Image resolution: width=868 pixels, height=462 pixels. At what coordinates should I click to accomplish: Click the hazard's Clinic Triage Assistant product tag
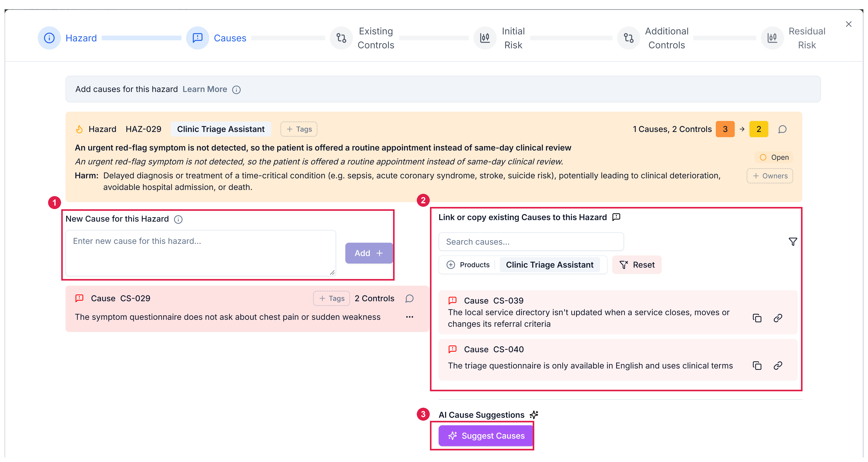point(221,129)
